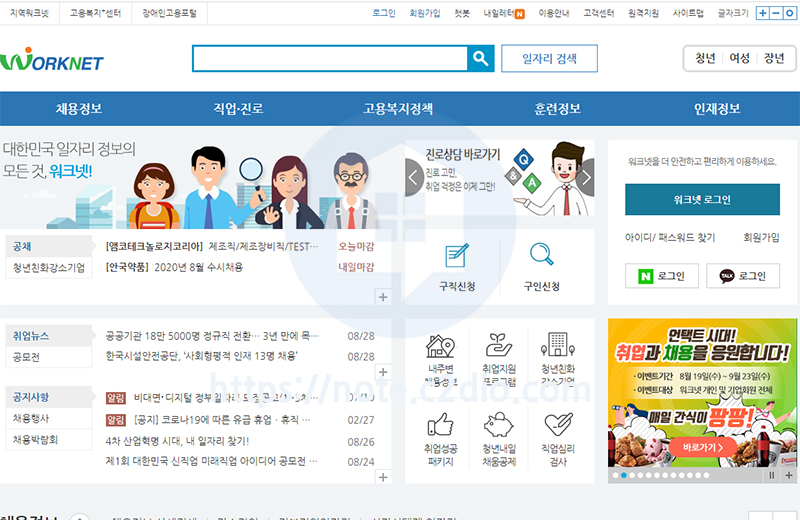This screenshot has width=800, height=520.
Task: Click the WORKNET logo
Action: tap(52, 60)
